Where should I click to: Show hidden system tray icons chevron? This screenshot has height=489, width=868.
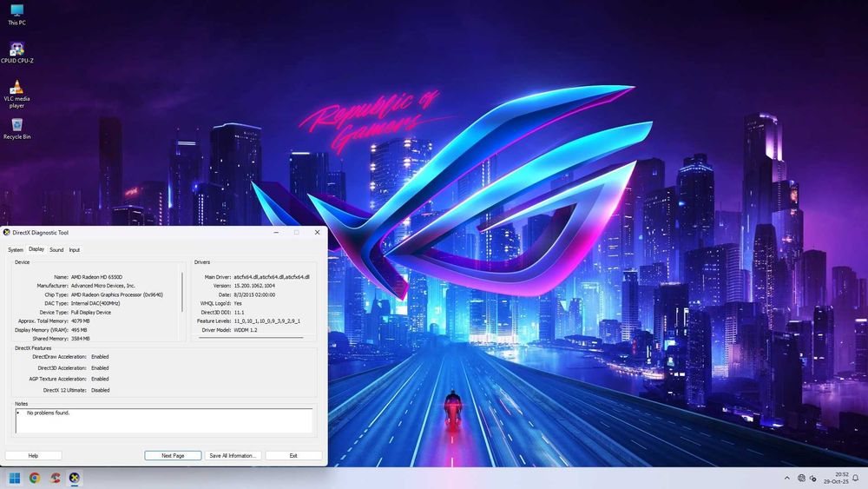[x=786, y=478]
